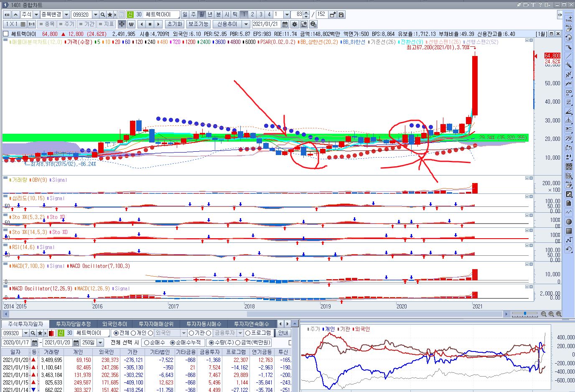
Task: Expand the 신용추이 dropdown arrow
Action: coord(246,24)
